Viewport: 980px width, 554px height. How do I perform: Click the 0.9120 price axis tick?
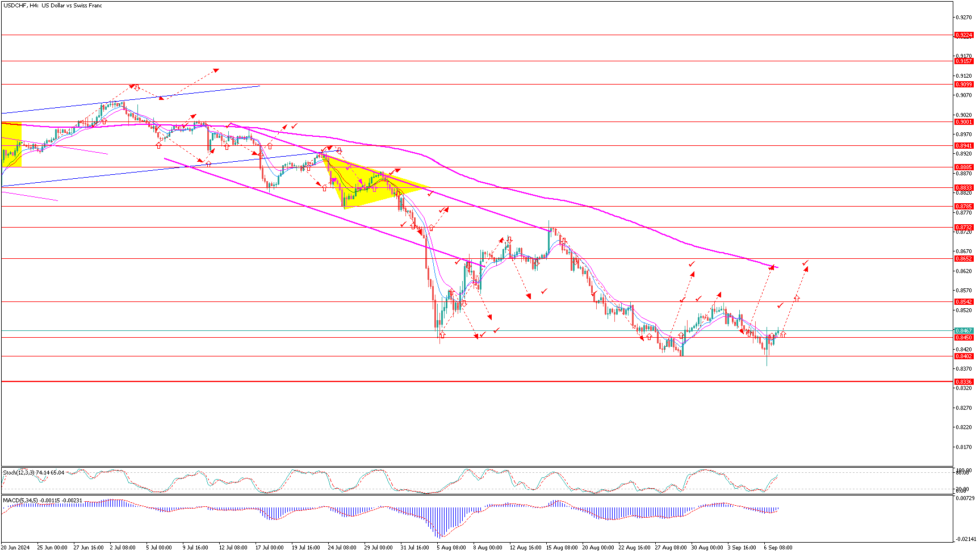964,75
